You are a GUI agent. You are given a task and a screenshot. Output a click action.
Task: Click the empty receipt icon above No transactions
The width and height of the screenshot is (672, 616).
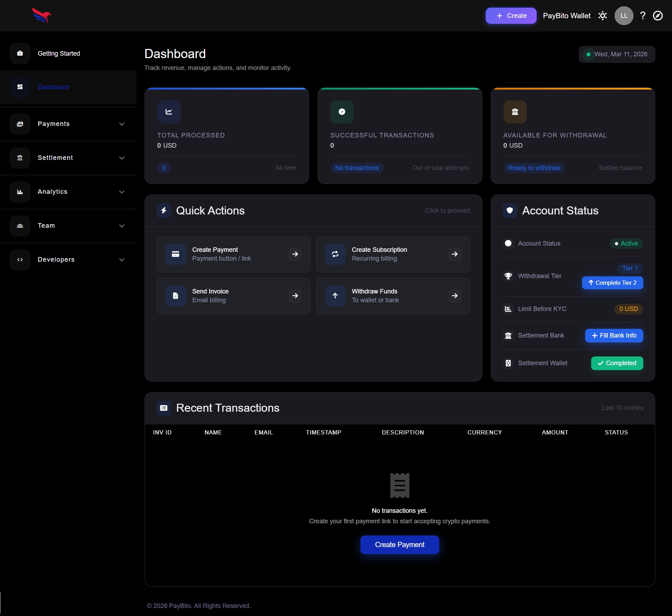[x=400, y=486]
